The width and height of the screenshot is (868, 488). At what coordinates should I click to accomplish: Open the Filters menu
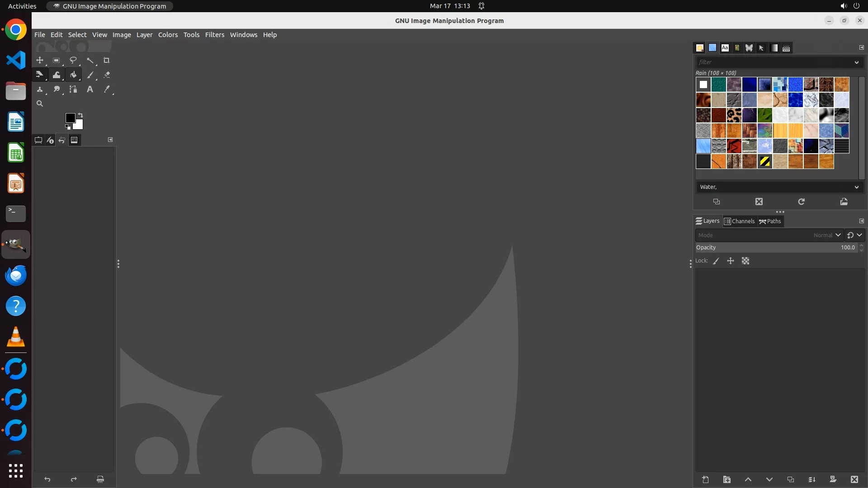(x=214, y=35)
